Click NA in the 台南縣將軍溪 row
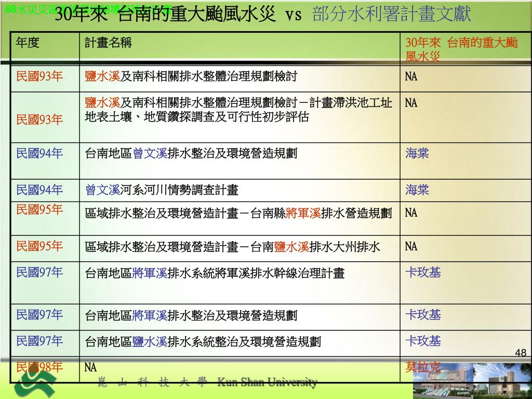Viewport: 532px width, 399px height. (x=411, y=212)
